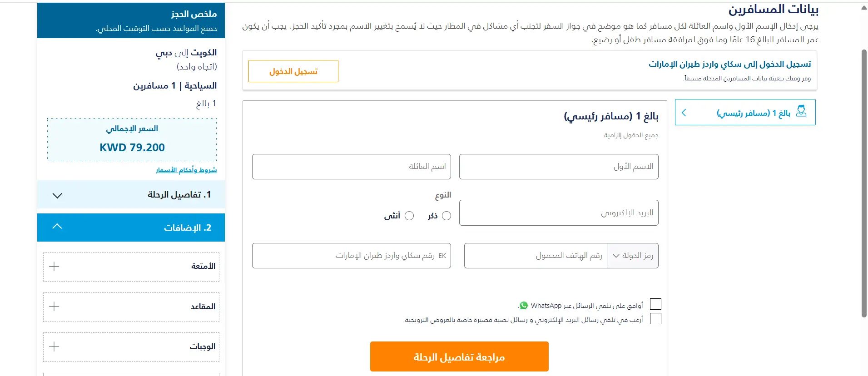The height and width of the screenshot is (376, 868).
Task: Click the adult passenger person icon
Action: (801, 111)
